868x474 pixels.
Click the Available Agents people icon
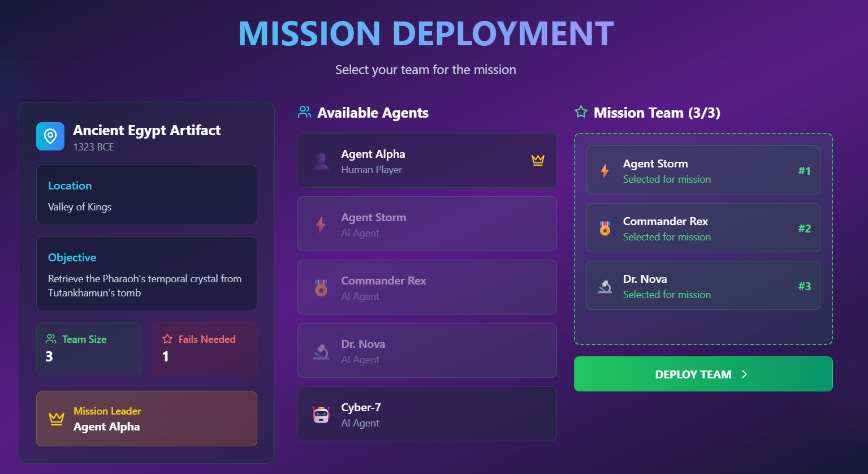click(305, 112)
